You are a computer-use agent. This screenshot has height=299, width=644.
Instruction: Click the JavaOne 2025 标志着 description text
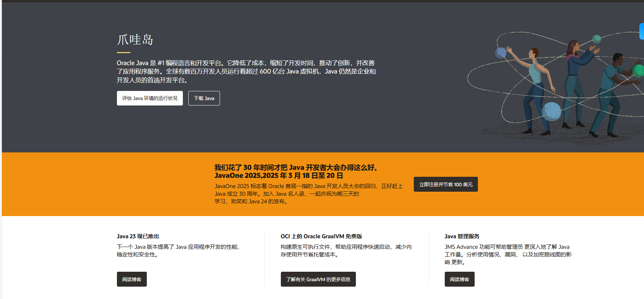[x=309, y=194]
